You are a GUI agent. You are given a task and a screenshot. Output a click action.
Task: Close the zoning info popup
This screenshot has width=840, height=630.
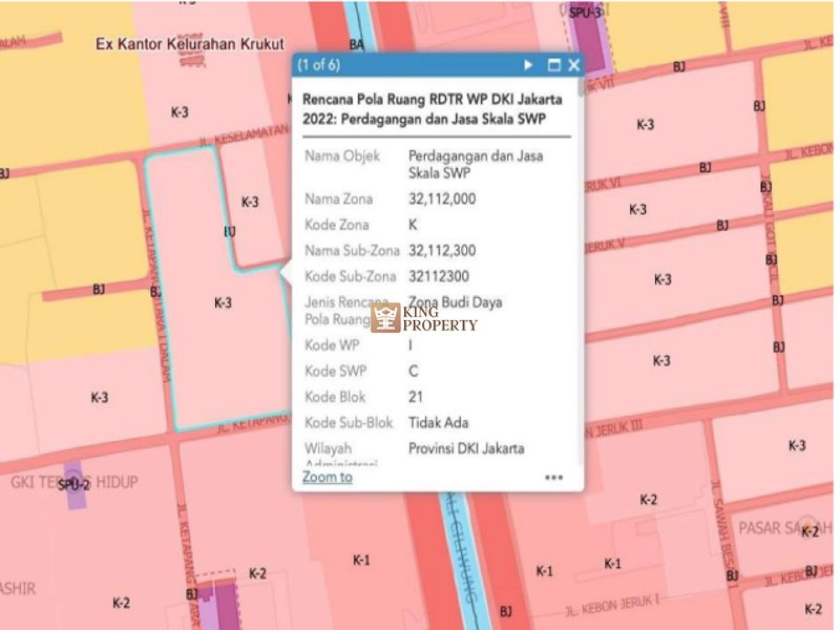(x=574, y=65)
